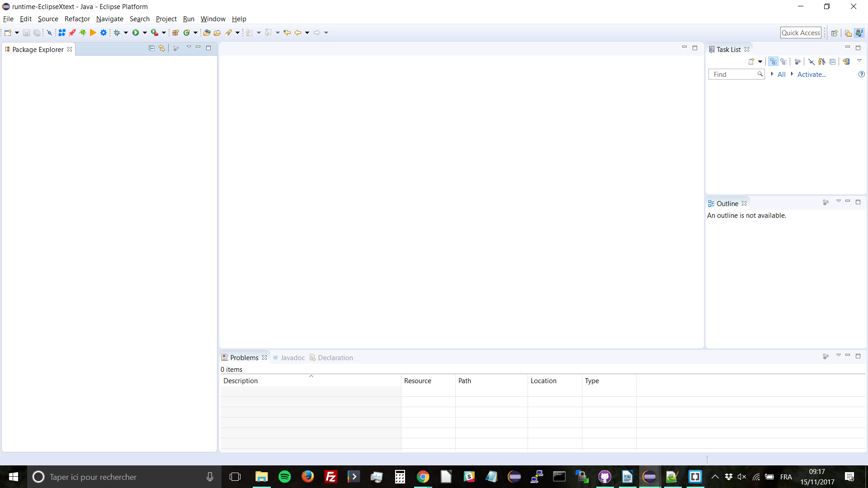Expand the navigate history forward dropdown
The width and height of the screenshot is (868, 488).
(325, 33)
